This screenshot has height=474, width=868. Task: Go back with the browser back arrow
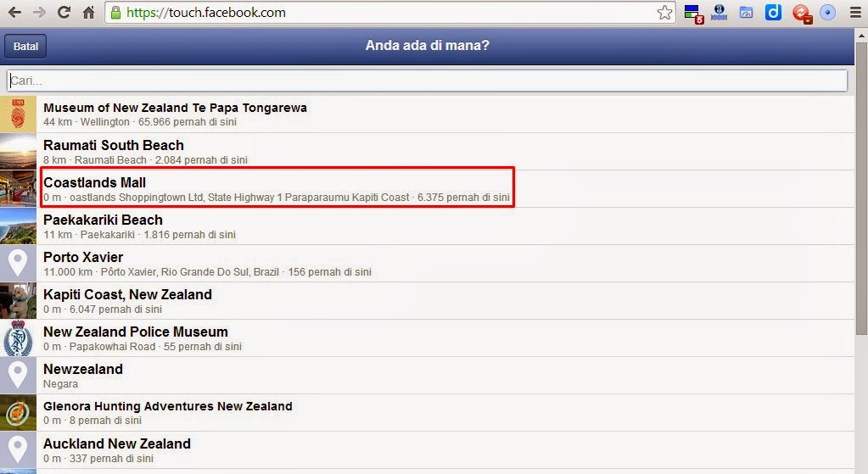[x=14, y=12]
